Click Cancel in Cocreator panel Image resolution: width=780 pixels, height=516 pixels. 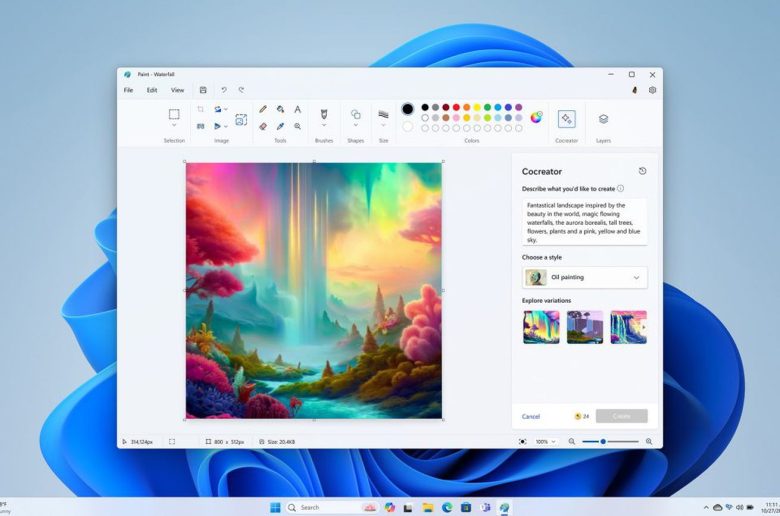coord(531,416)
